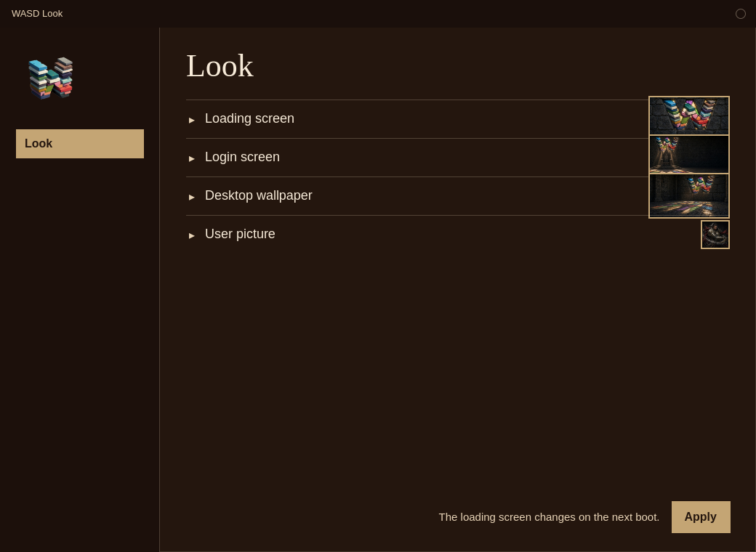
Task: Open the Desktop wallpaper preview thumbnail
Action: point(689,195)
